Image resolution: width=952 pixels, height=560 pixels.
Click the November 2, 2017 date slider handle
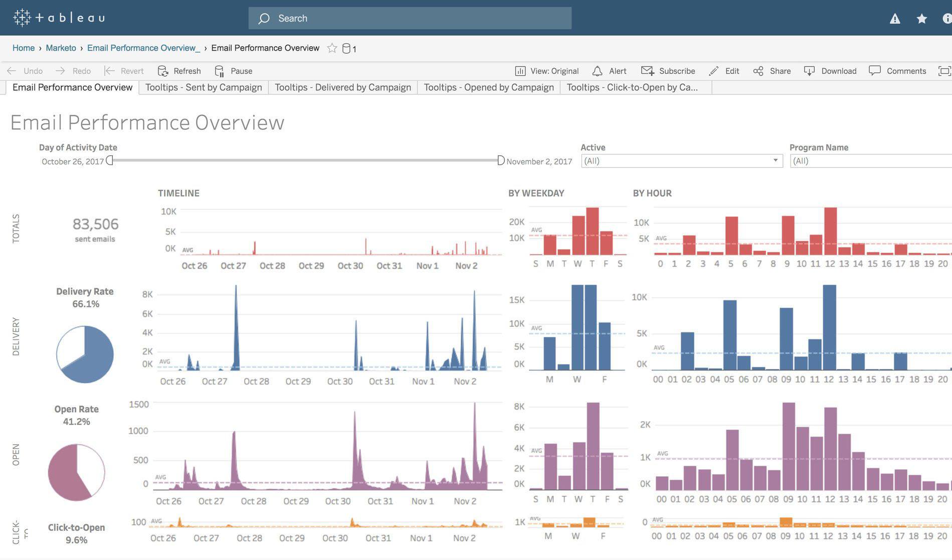(x=500, y=160)
